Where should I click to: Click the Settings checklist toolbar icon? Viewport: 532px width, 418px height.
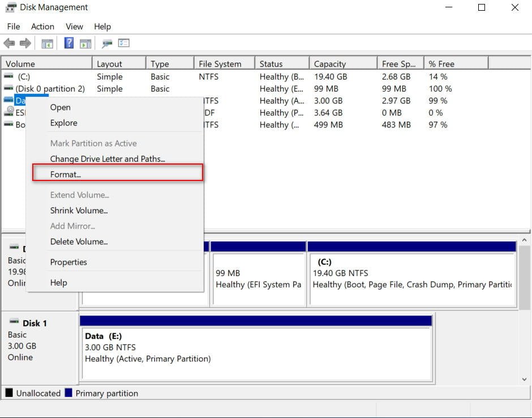click(124, 44)
